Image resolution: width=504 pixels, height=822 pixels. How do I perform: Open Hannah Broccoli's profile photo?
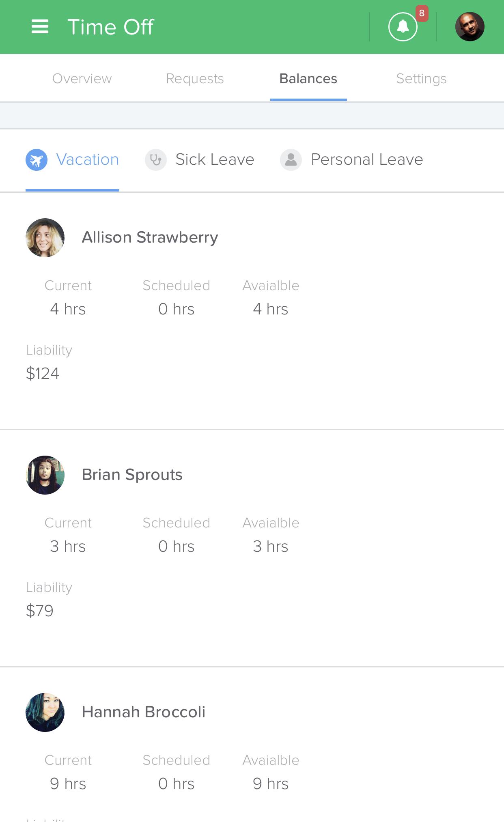tap(45, 712)
